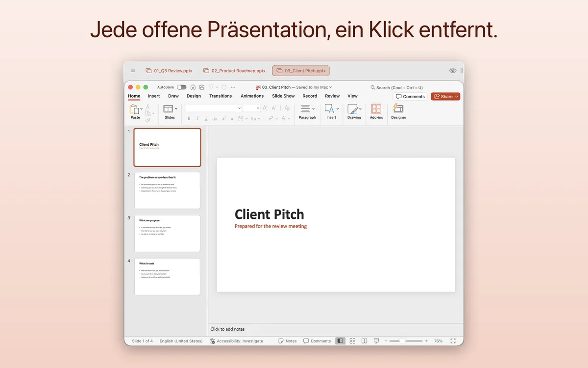Click the Cut scissors icon
This screenshot has height=368, width=588.
click(147, 106)
